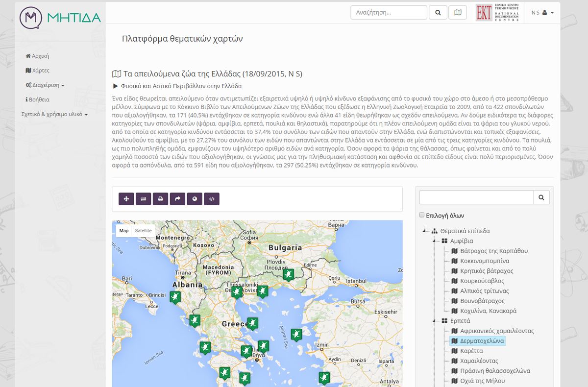The height and width of the screenshot is (387, 588).
Task: Click the map icon button beside header search
Action: click(458, 13)
